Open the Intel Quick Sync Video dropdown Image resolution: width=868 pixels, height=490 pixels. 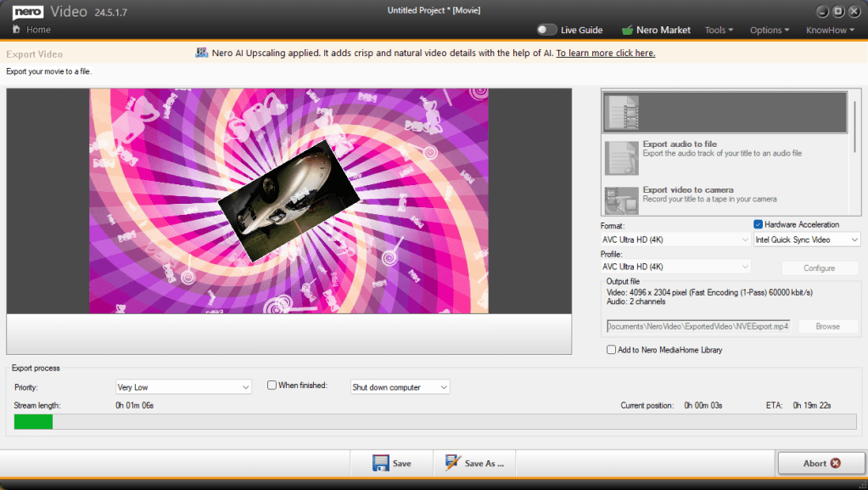click(x=807, y=239)
